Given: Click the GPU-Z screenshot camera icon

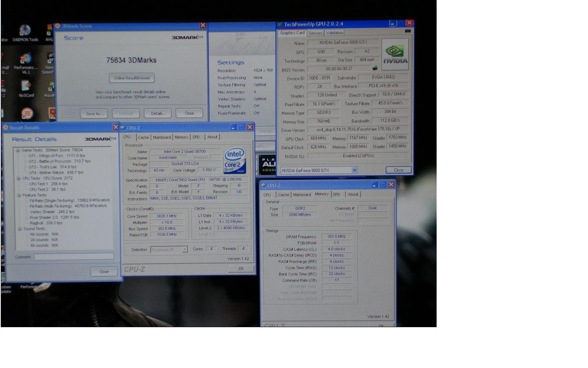Looking at the screenshot, I should pos(408,31).
